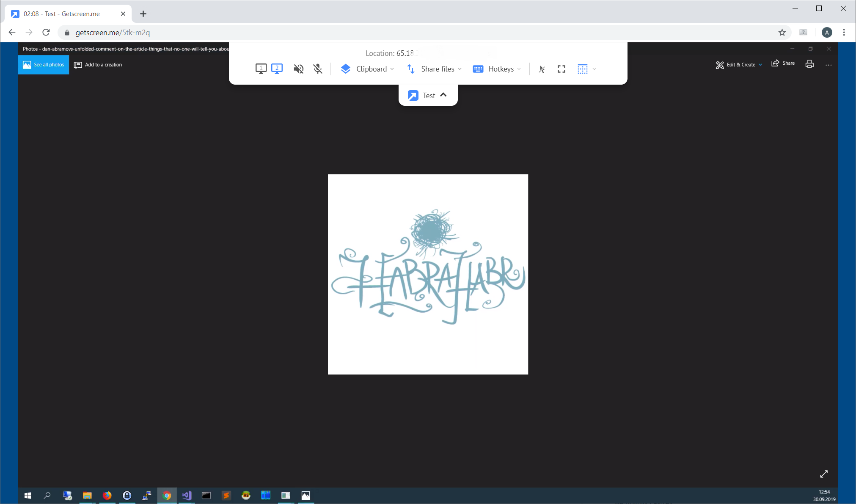The width and height of the screenshot is (856, 504).
Task: Toggle the mute audio speaker icon
Action: point(299,69)
